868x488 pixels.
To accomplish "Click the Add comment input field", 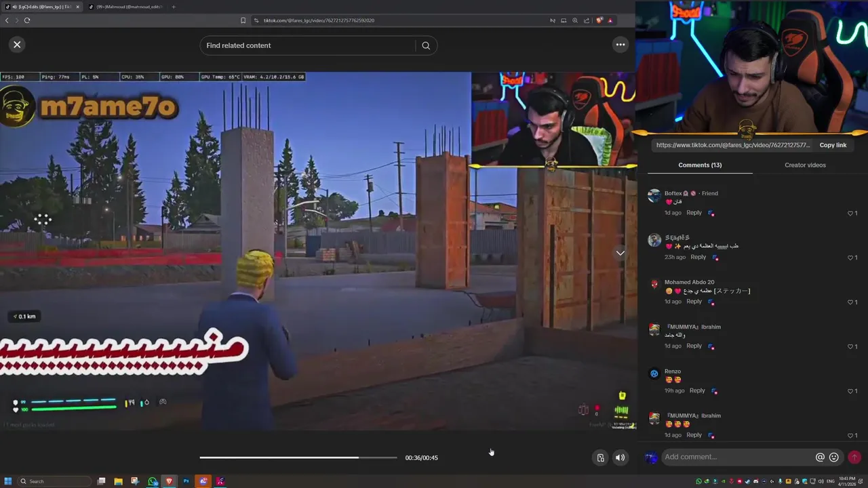I will click(738, 457).
